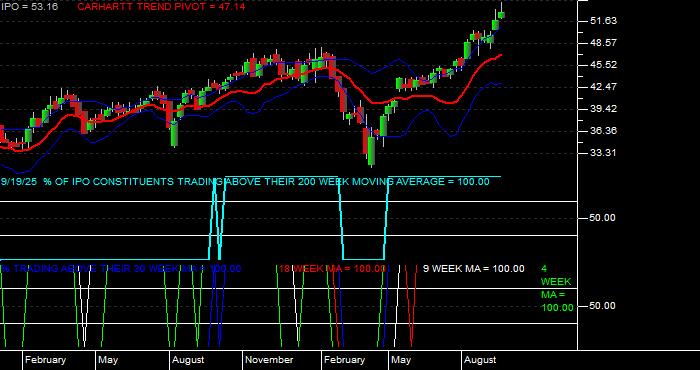Click the November label on time axis

[269, 360]
